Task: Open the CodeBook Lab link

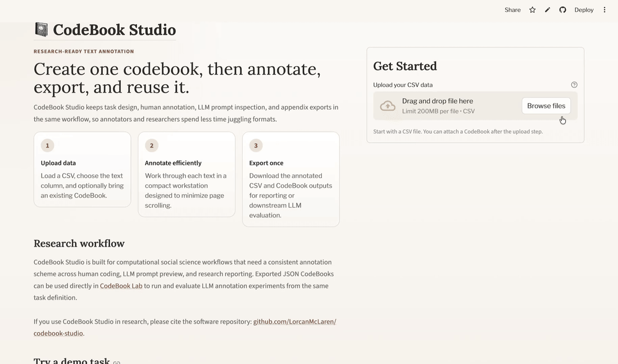Action: click(121, 286)
